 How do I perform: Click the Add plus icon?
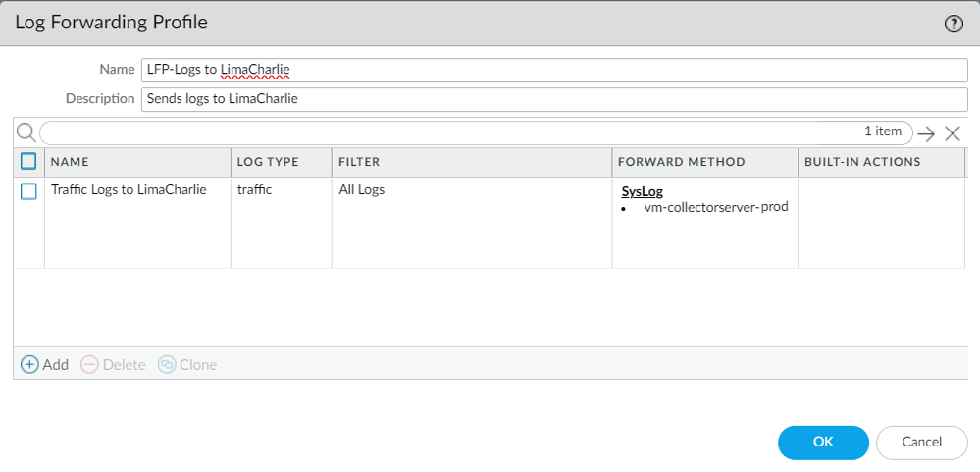click(x=30, y=364)
